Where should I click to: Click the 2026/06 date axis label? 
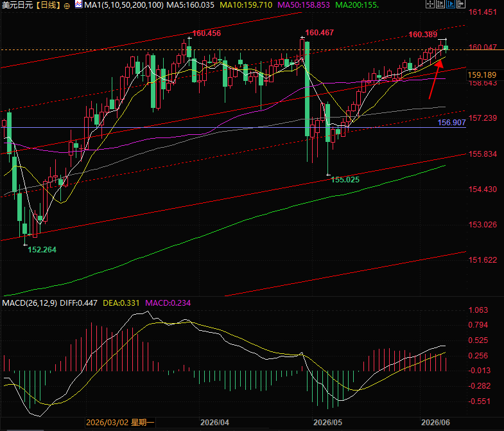(x=435, y=422)
